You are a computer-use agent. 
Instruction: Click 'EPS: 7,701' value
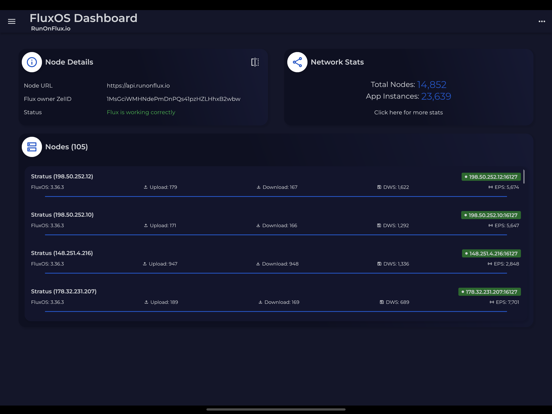[507, 302]
